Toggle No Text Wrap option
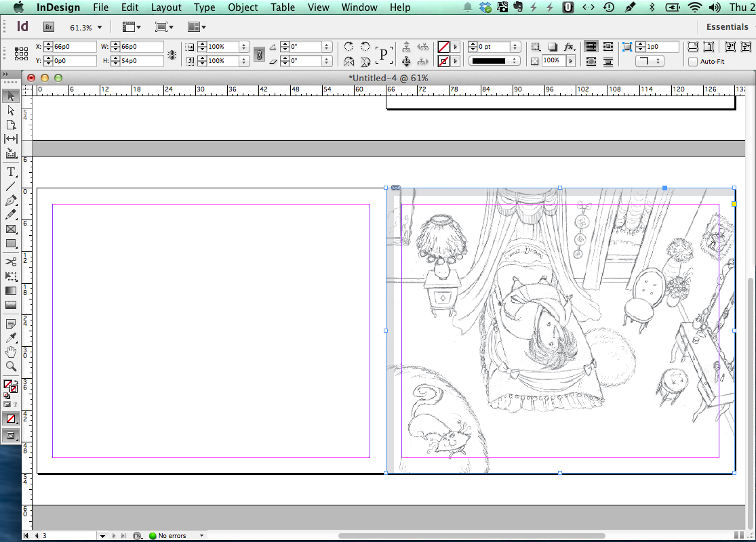The height and width of the screenshot is (542, 756). (591, 47)
